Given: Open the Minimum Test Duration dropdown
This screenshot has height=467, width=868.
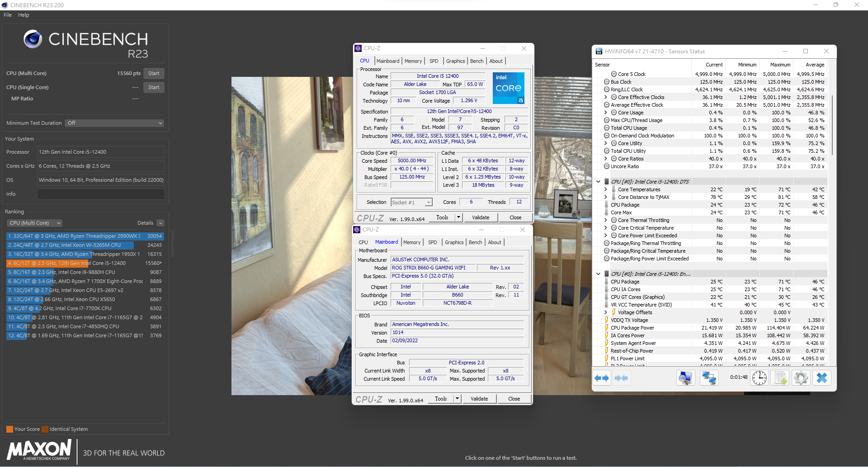Looking at the screenshot, I should pyautogui.click(x=114, y=123).
